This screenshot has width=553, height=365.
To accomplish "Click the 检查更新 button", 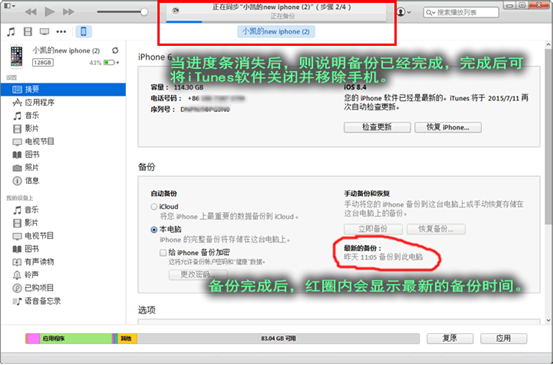I will pos(377,127).
